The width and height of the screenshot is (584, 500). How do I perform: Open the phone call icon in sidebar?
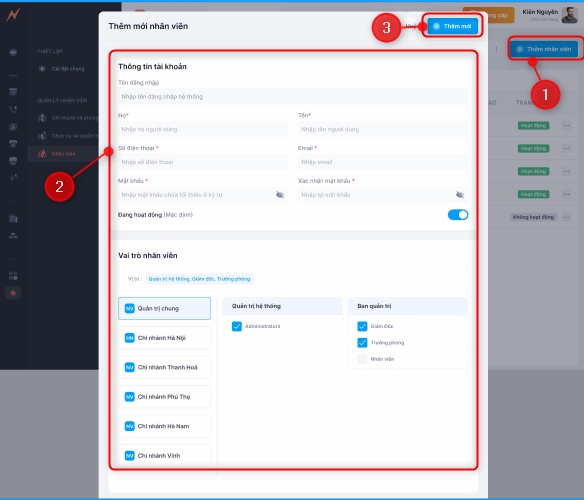13,109
